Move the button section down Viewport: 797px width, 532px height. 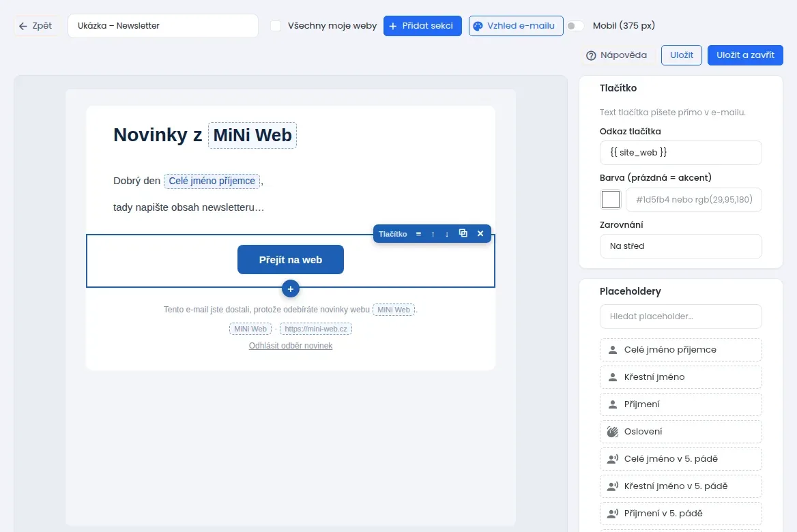pos(447,234)
